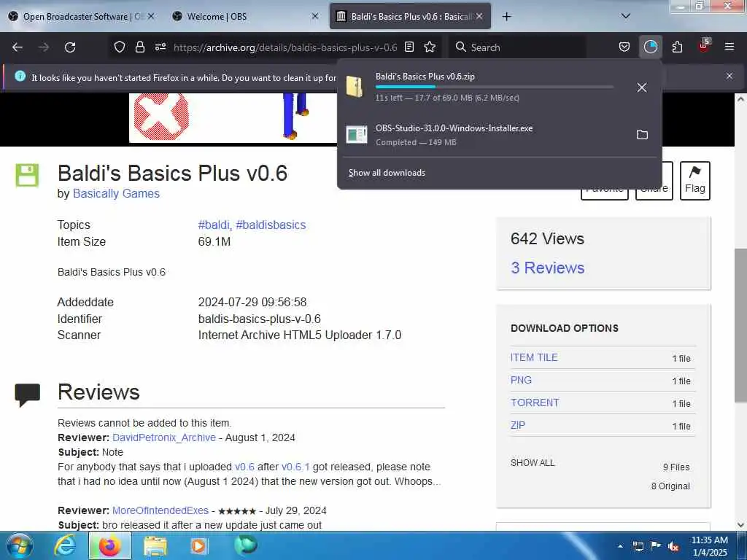Click the archive.org URL address field
The image size is (747, 560).
click(x=285, y=47)
